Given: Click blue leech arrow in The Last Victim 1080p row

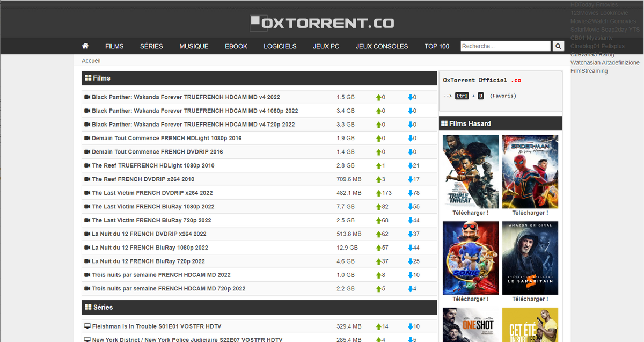Looking at the screenshot, I should pyautogui.click(x=411, y=207).
